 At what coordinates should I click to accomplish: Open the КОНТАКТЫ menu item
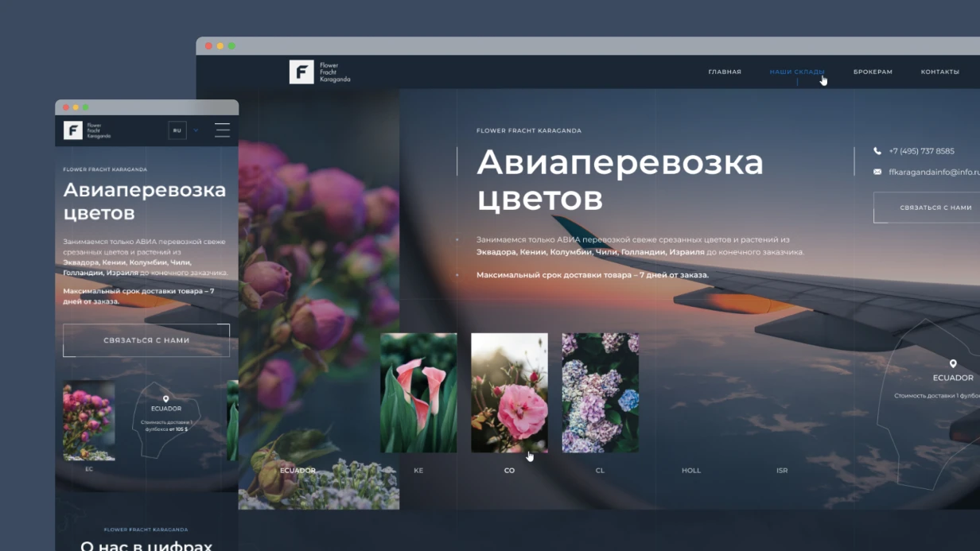(939, 71)
